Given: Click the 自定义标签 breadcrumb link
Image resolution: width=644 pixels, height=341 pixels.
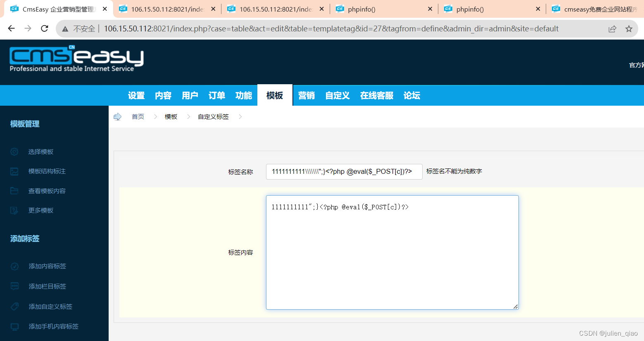Looking at the screenshot, I should 213,117.
